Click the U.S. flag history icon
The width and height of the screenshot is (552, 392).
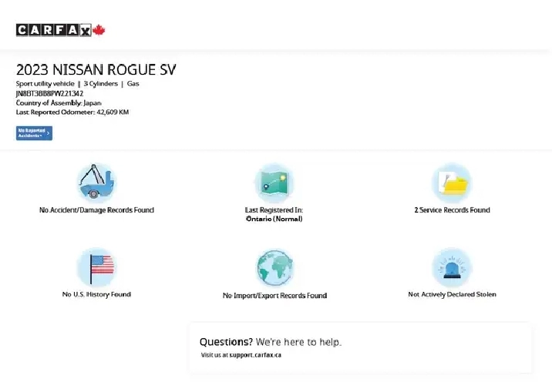(96, 267)
